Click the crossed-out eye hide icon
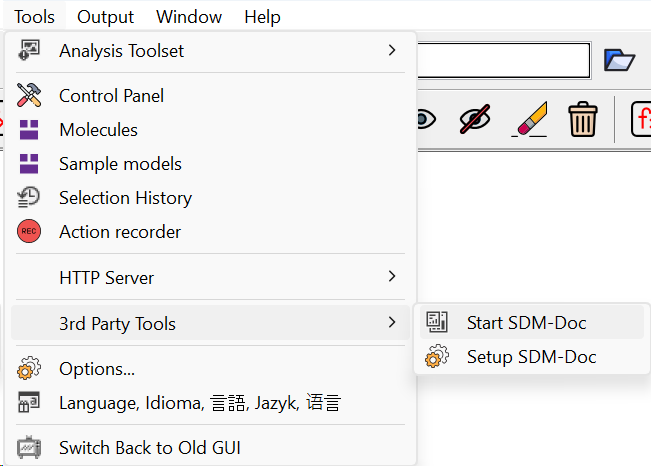The image size is (651, 466). coord(475,119)
